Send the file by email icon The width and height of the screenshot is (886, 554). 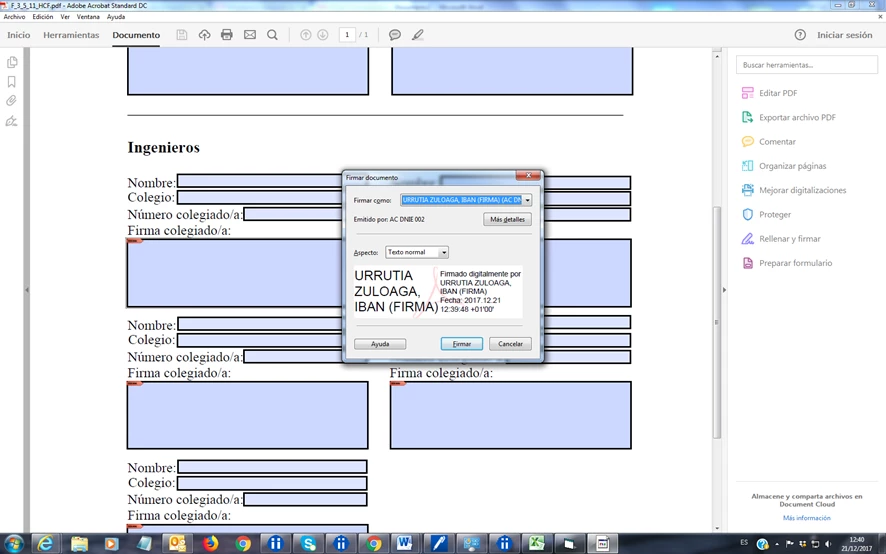click(250, 35)
